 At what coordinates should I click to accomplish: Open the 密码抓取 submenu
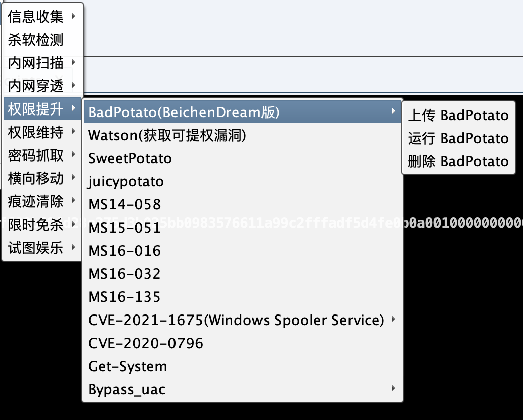(42, 155)
